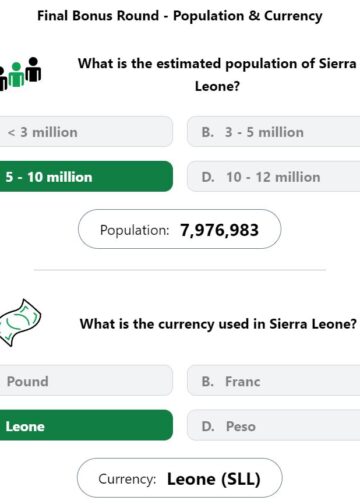The image size is (360, 504).
Task: Click the Sierra Leone currency question text
Action: pos(218,324)
